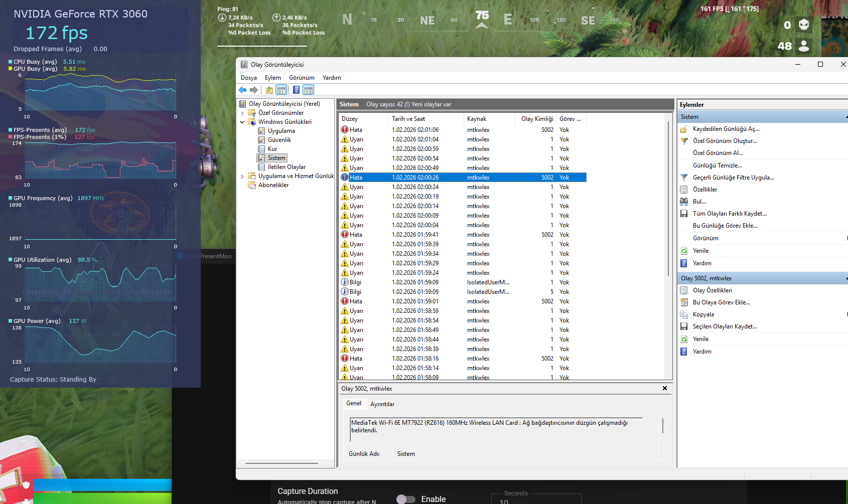Viewport: 848px width, 504px height.
Task: Expand Özel Görünümler tree node
Action: (242, 113)
